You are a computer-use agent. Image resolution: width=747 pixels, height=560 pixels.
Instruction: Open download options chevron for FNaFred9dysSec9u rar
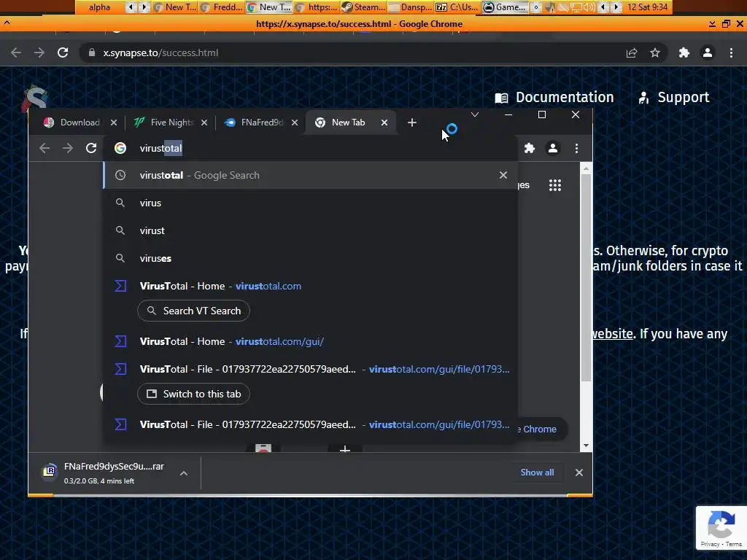coord(183,472)
